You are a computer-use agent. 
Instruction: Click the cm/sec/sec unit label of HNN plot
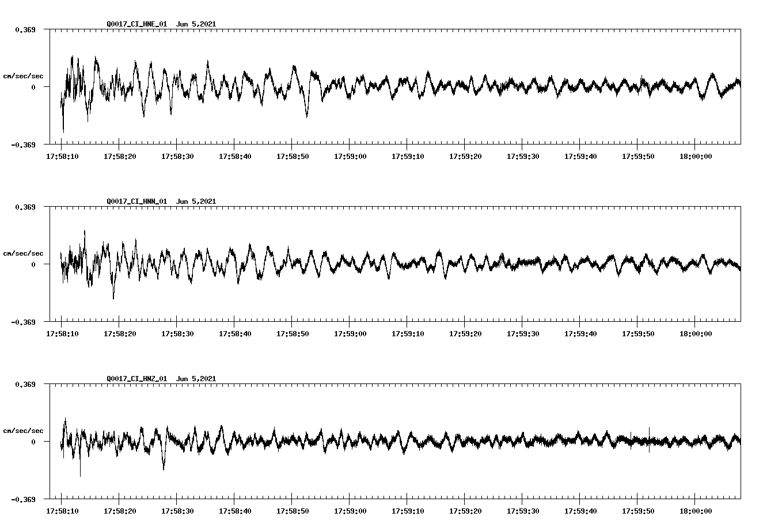(23, 253)
